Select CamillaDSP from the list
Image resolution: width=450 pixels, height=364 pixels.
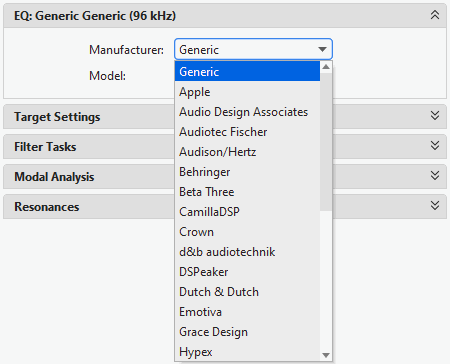click(247, 212)
